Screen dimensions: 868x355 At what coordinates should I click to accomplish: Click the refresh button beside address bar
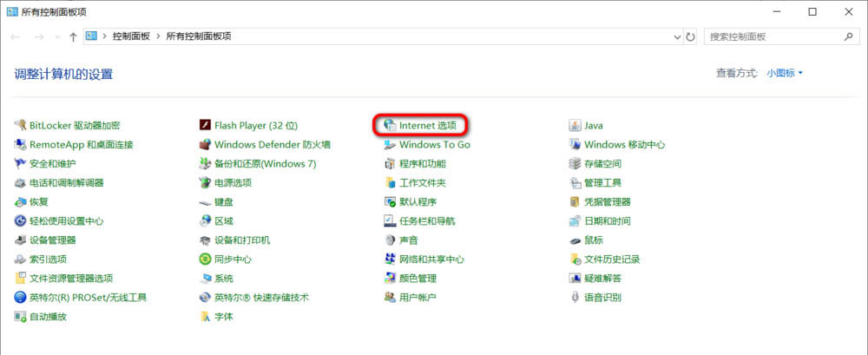(x=691, y=37)
